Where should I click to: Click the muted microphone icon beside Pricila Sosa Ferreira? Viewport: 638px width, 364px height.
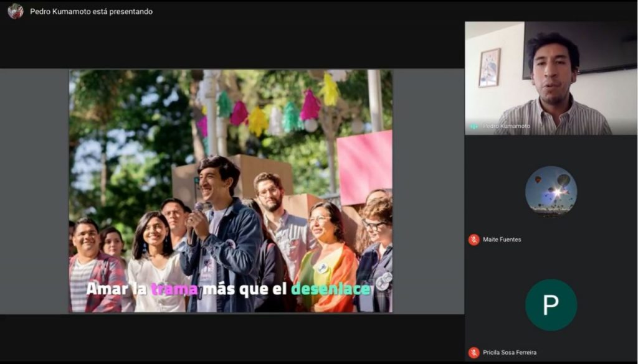click(x=474, y=352)
